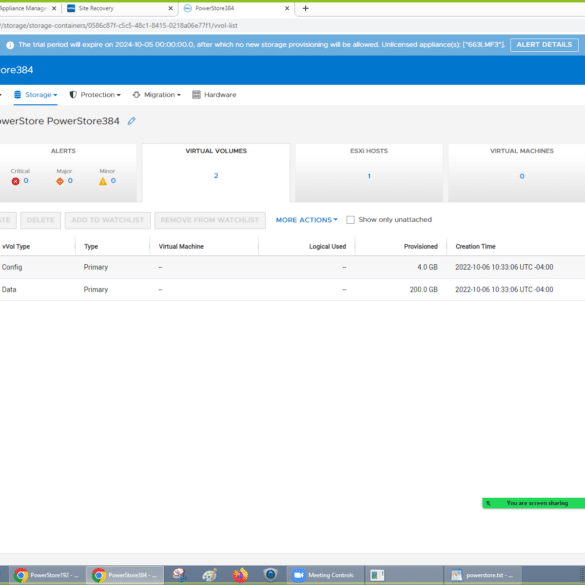585x585 pixels.
Task: Open new browser tab with plus icon
Action: point(306,8)
